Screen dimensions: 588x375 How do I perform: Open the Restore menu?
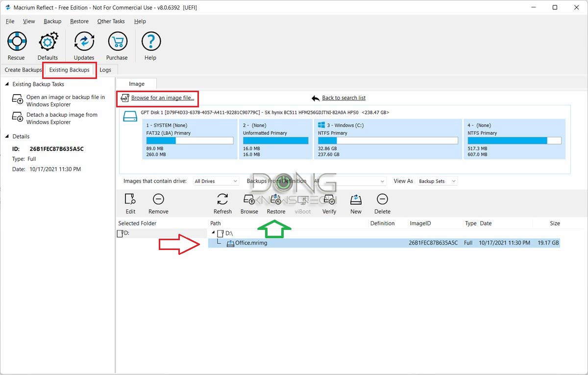point(79,21)
